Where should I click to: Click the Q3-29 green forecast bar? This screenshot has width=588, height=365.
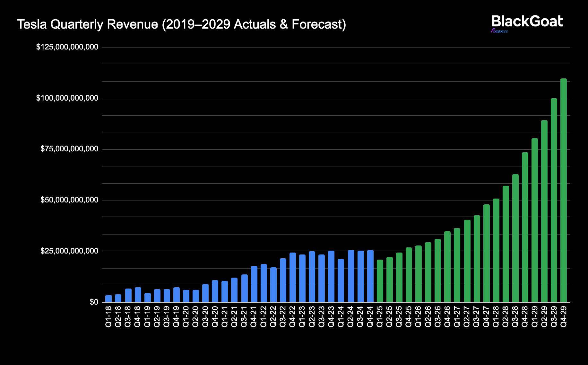[x=554, y=200]
